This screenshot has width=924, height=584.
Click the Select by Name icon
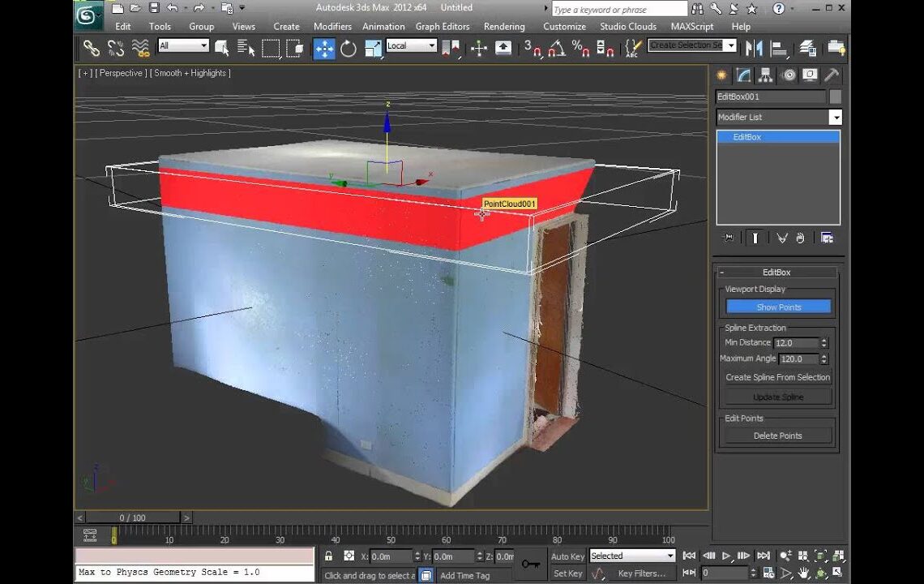[244, 48]
